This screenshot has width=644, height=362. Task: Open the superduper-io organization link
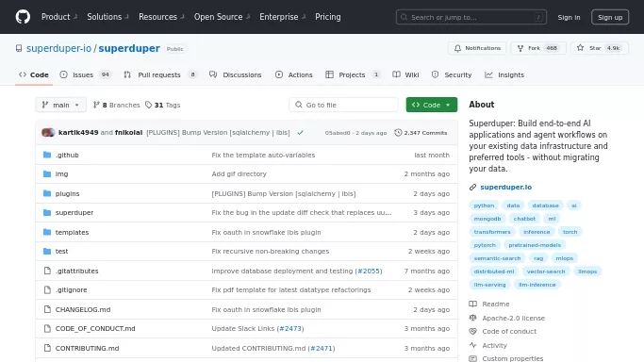58,48
